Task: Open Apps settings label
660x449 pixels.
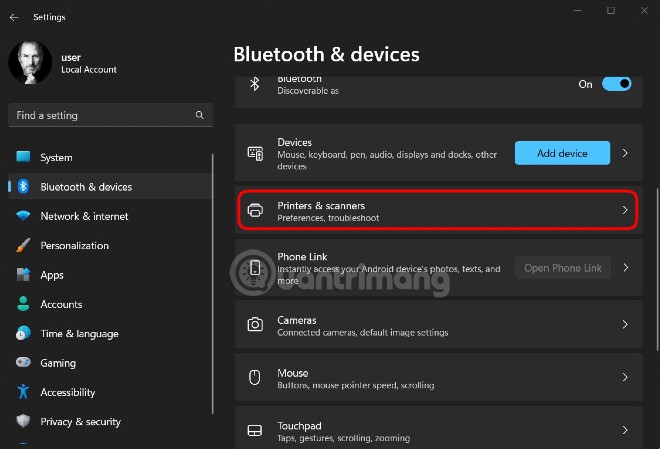Action: pos(52,275)
